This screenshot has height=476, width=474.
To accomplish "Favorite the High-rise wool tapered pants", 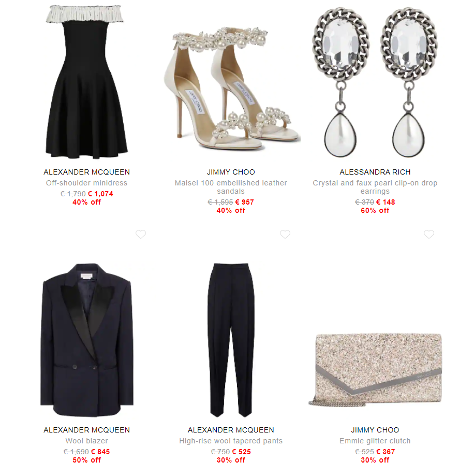I will pos(285,234).
